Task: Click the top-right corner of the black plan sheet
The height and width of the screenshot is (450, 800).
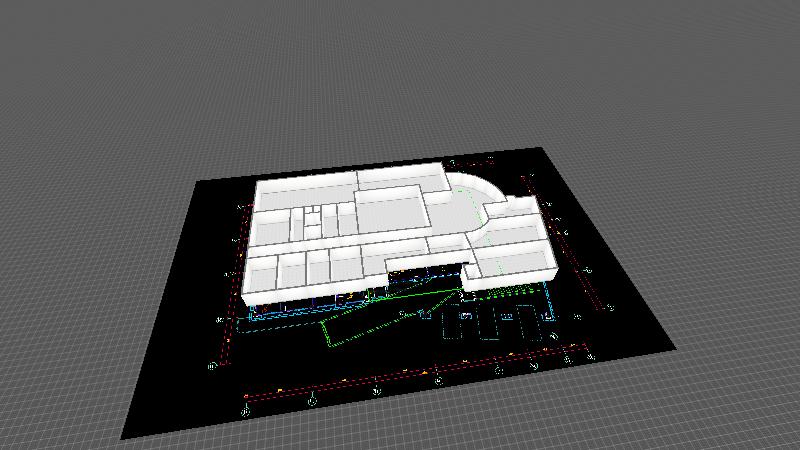Action: point(543,149)
